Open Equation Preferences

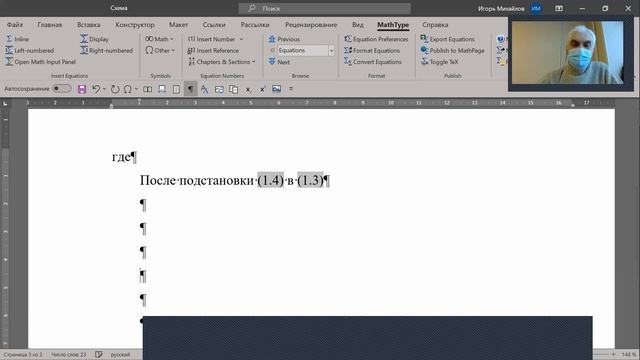pos(376,39)
